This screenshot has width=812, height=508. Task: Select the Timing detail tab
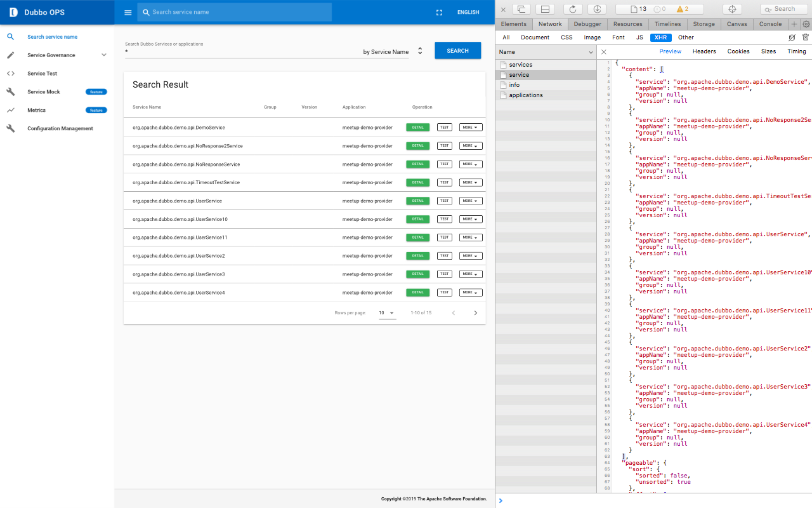(x=797, y=51)
